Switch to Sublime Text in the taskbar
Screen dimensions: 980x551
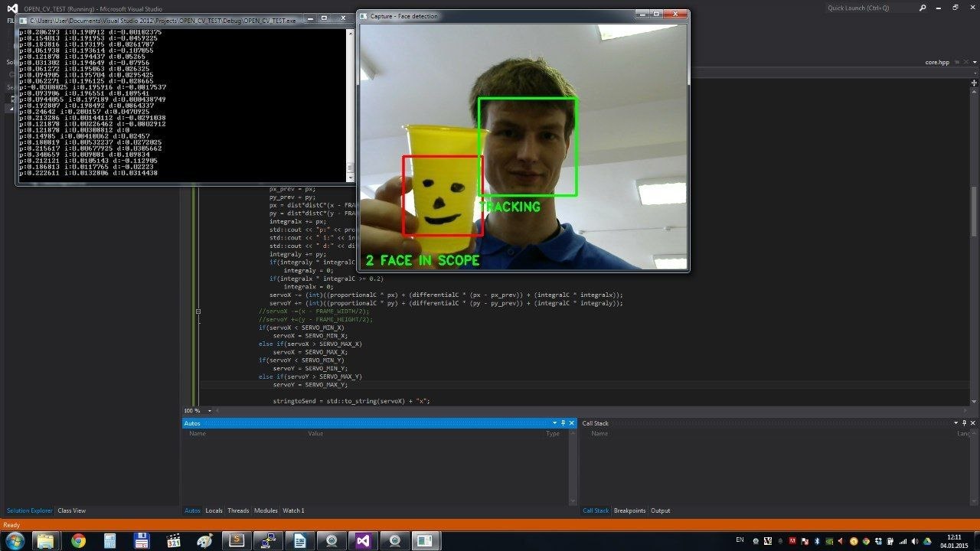click(237, 541)
